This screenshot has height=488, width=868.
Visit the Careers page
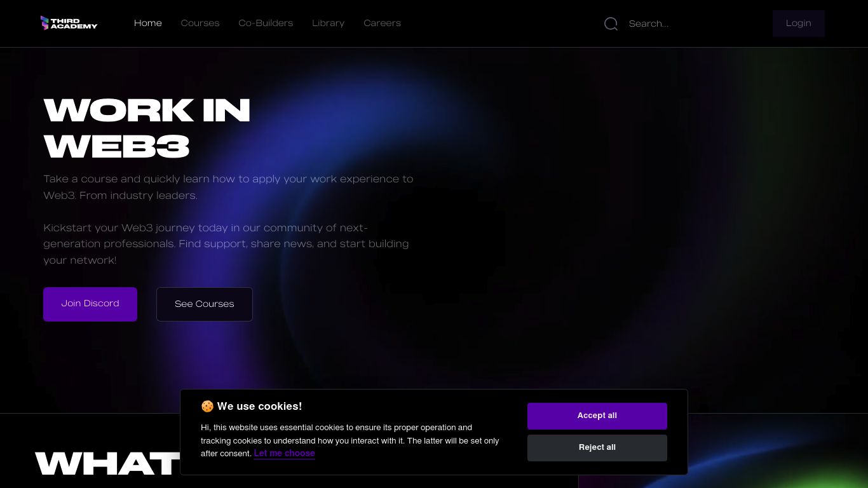tap(383, 24)
